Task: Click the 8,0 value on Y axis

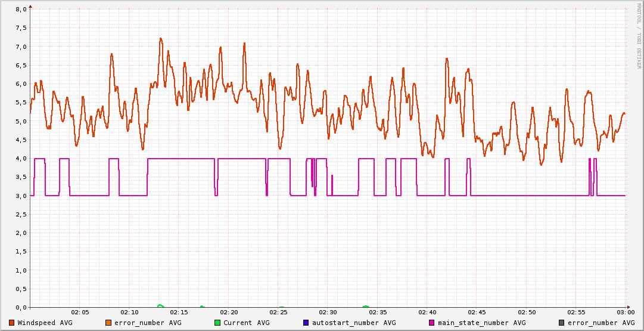Action: click(x=21, y=10)
